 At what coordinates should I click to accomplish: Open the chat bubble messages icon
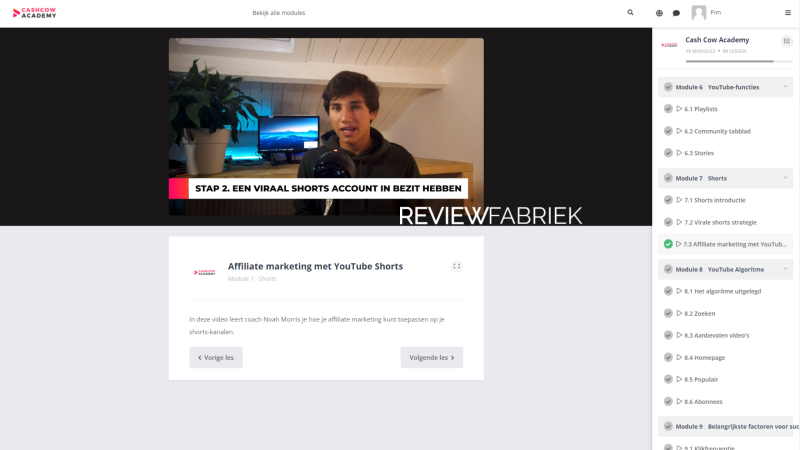676,13
